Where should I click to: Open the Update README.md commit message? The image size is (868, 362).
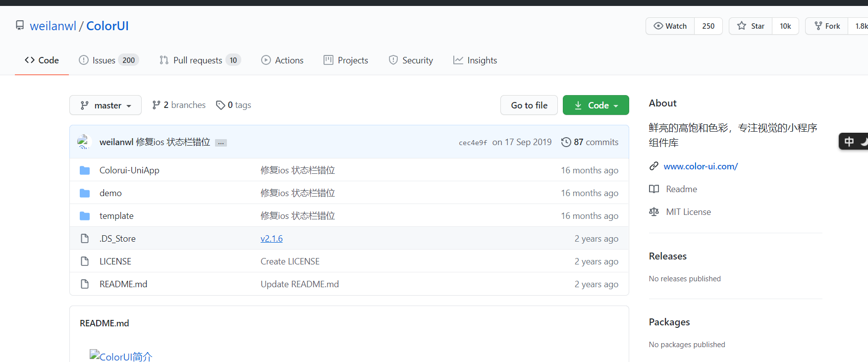pos(300,284)
